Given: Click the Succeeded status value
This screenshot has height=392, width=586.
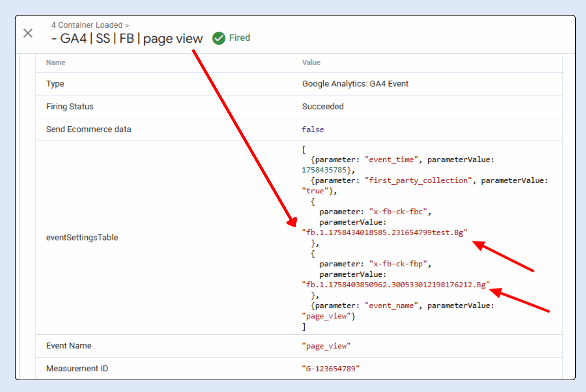Looking at the screenshot, I should pyautogui.click(x=323, y=107).
